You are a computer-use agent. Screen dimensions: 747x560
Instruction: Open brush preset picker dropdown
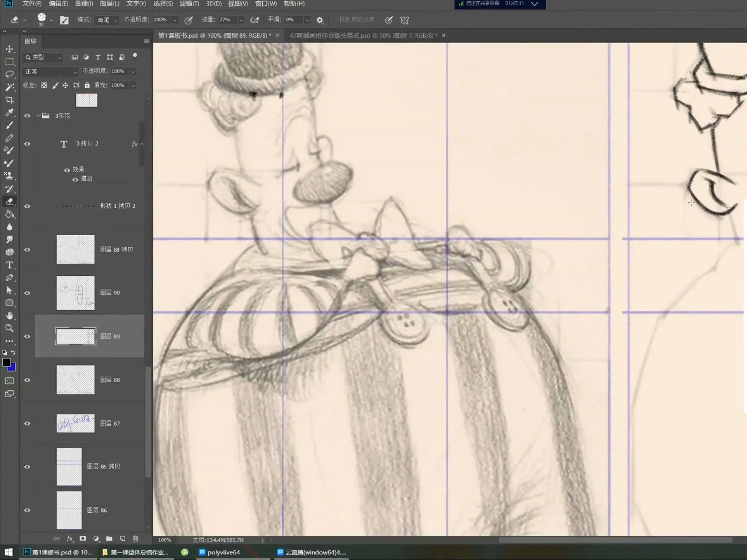[51, 20]
